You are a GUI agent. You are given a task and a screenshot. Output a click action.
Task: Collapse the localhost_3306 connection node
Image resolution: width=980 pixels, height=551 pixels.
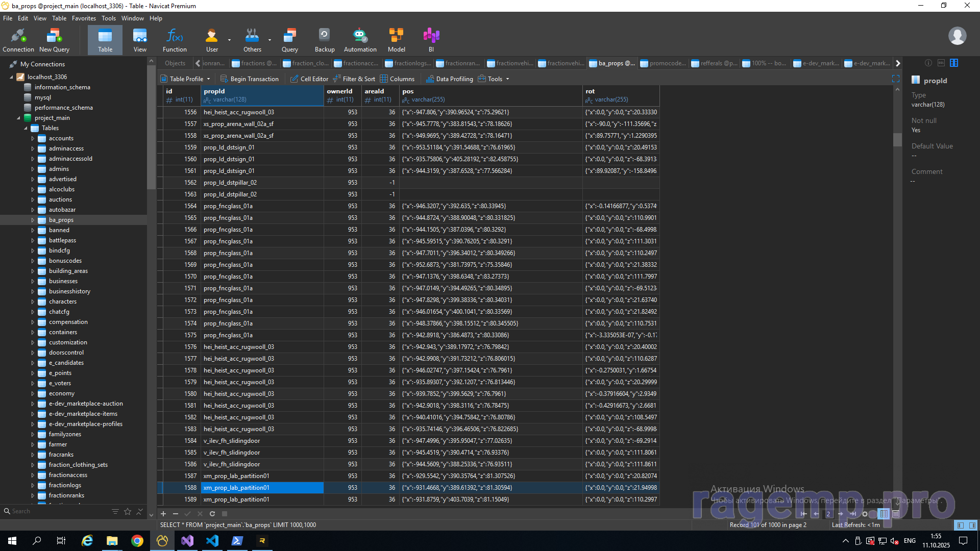coord(12,77)
